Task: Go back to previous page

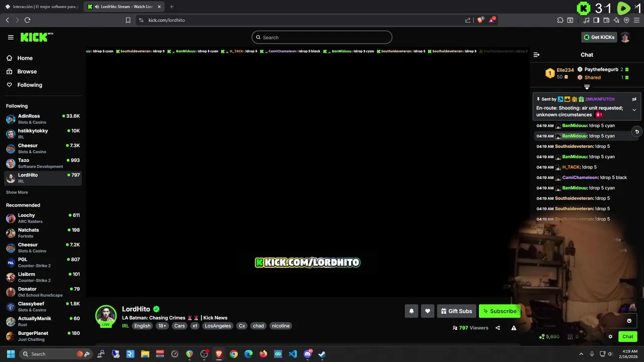Action: [x=7, y=20]
